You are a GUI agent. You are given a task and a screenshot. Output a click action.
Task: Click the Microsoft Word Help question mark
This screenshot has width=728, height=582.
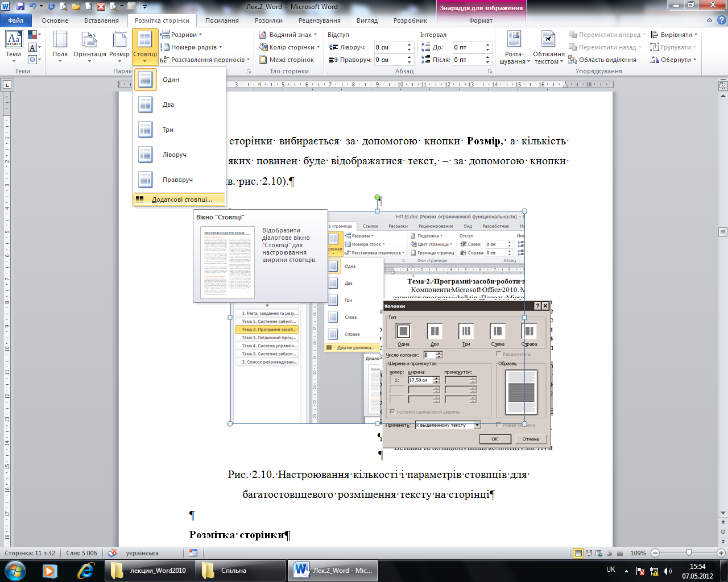(x=722, y=20)
